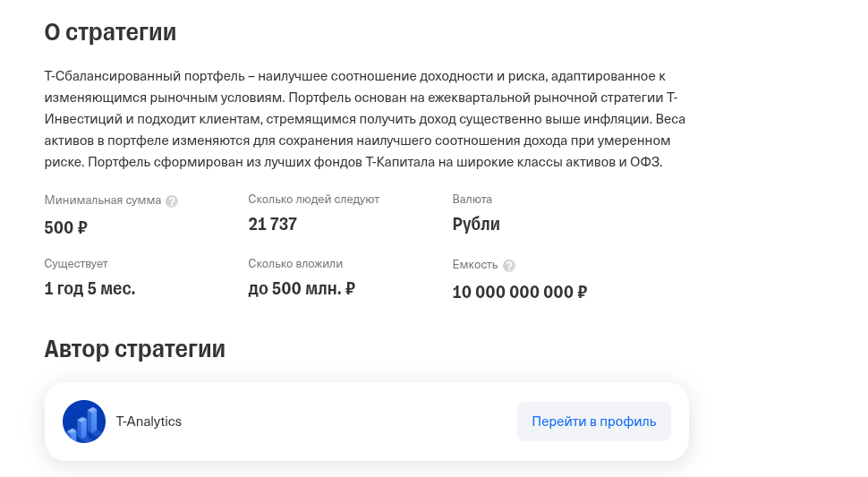The image size is (868, 477).
Task: Click the Автор стратегии heading
Action: (134, 348)
